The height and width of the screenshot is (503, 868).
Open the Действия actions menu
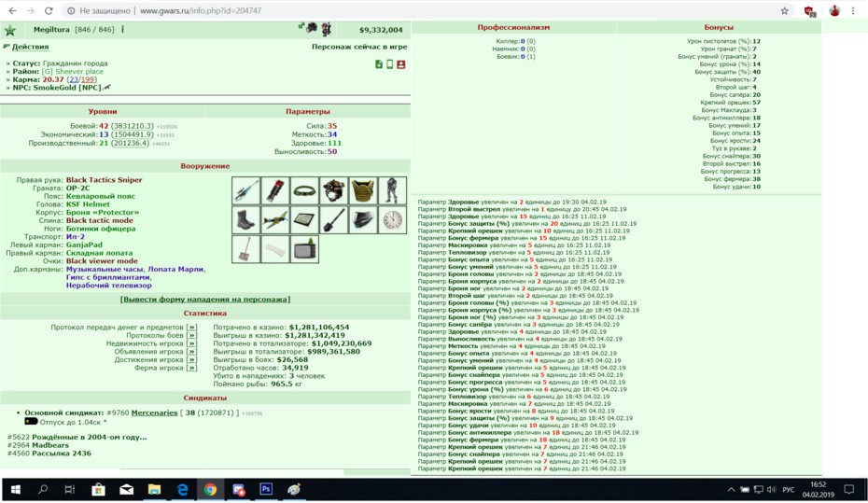coord(31,47)
